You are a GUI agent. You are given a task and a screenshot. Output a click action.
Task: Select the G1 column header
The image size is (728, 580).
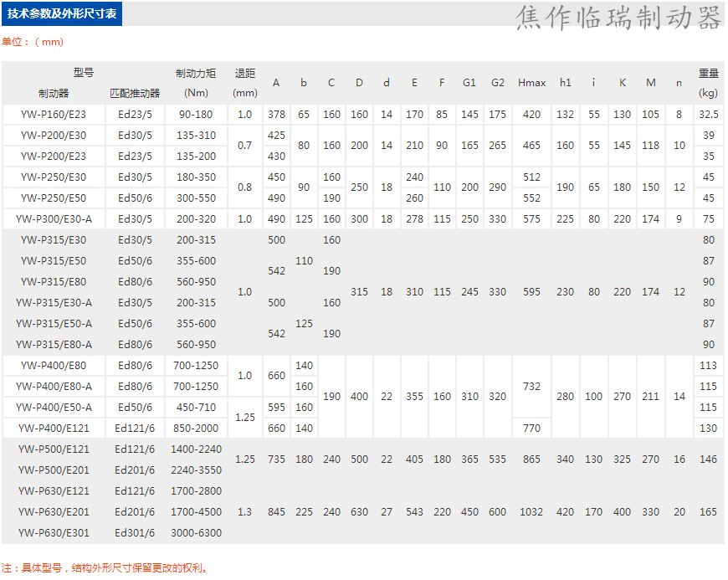pos(469,83)
